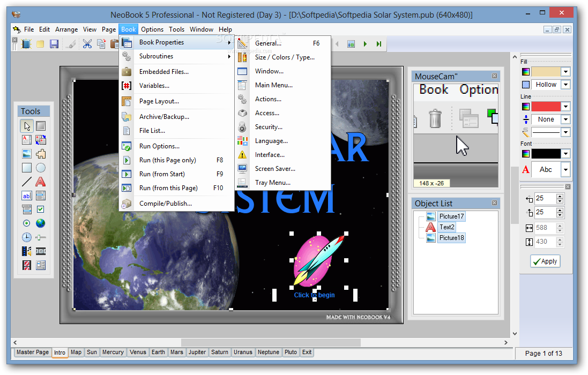Viewport: 588px width, 375px height.
Task: Select the Push Button tool
Action: click(x=41, y=126)
